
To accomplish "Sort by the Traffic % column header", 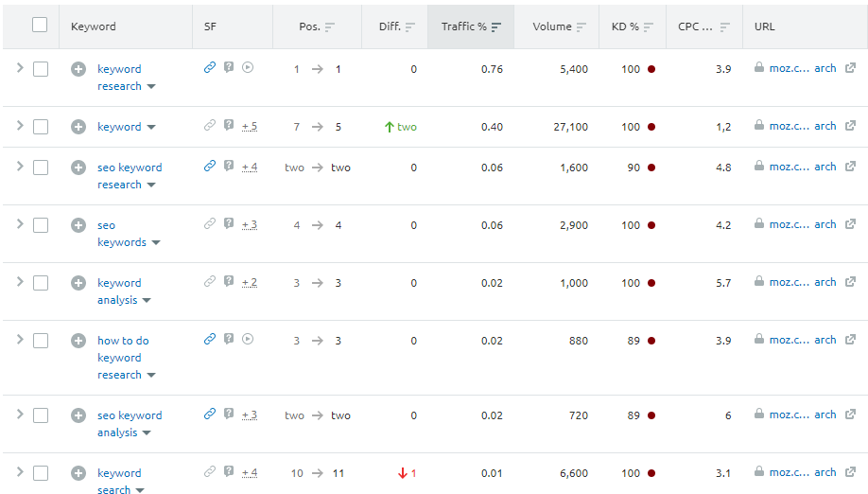I will [471, 26].
